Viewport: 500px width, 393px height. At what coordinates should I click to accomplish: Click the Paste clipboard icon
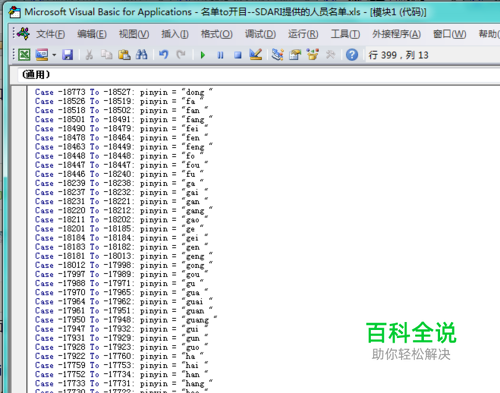click(124, 54)
